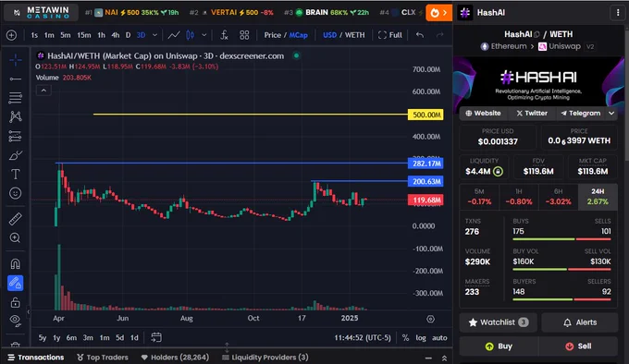Click the Buy button
Viewport: 629px width, 364px height.
click(499, 346)
